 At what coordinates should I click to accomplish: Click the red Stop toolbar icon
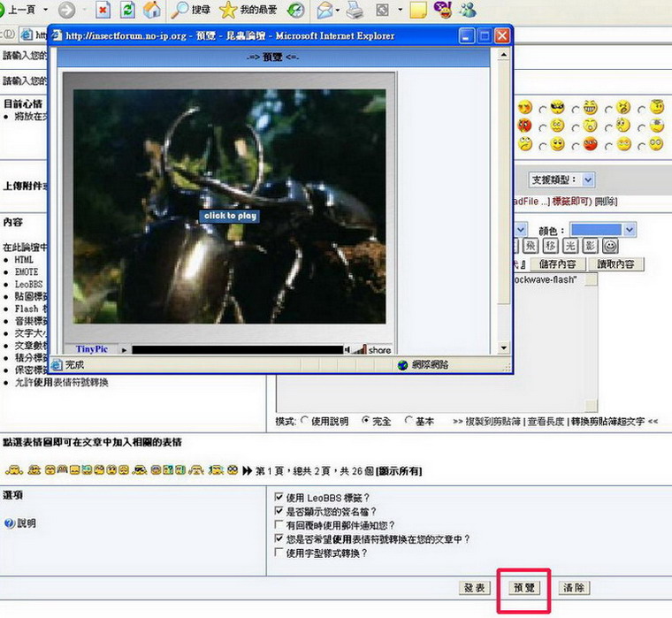[103, 11]
